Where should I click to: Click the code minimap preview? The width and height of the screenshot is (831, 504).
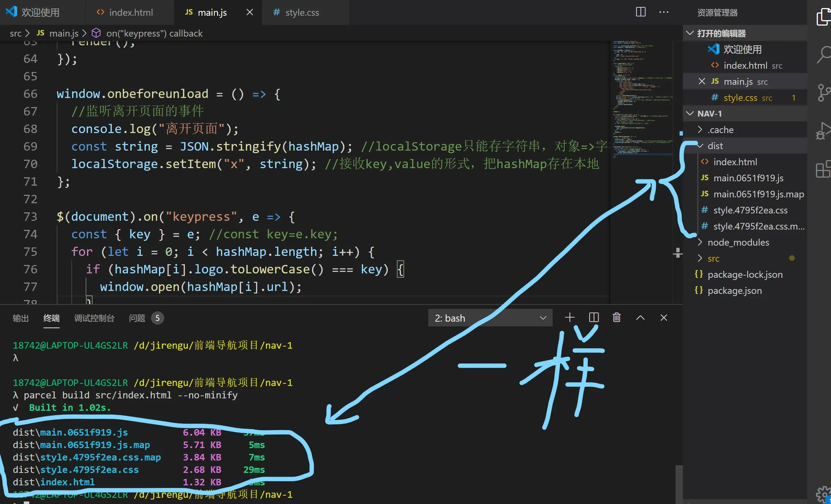[x=642, y=99]
